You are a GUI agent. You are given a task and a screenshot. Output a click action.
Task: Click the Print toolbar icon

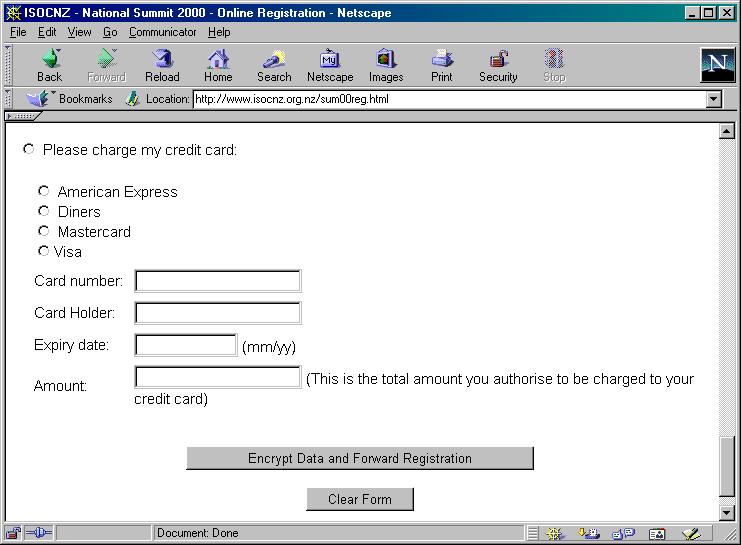pos(441,65)
